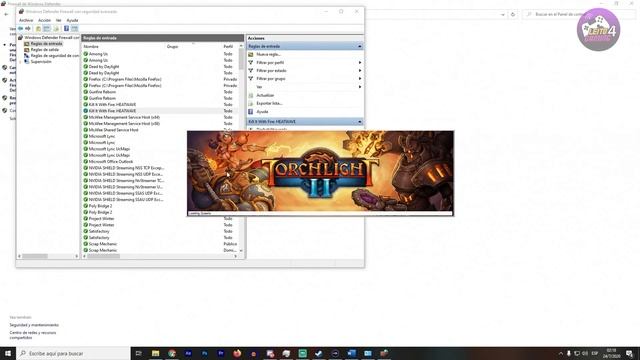Collapse the Kill It With Fire HEATWAVE section

pos(360,122)
